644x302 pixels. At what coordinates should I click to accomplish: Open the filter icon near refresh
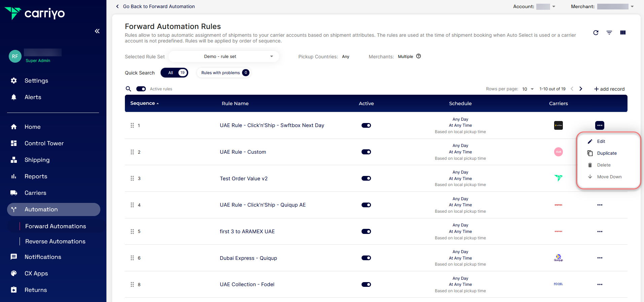coord(609,33)
